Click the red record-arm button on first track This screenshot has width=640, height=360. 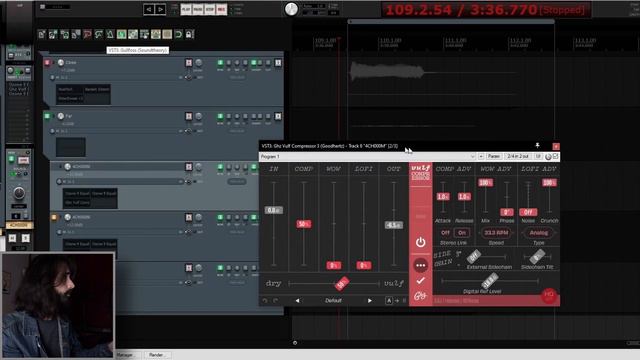[x=47, y=62]
